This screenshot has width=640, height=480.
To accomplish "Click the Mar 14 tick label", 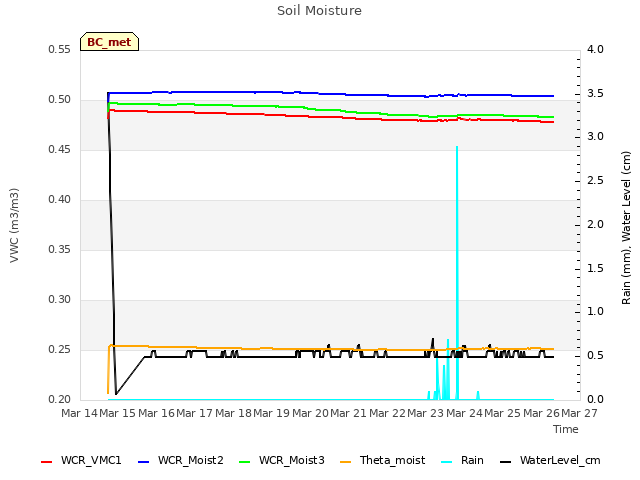I will click(x=79, y=413).
